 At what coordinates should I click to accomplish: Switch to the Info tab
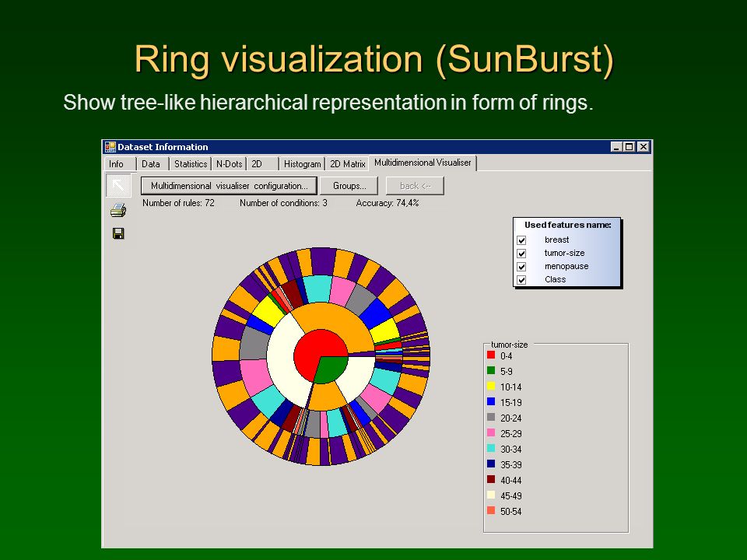tap(120, 164)
